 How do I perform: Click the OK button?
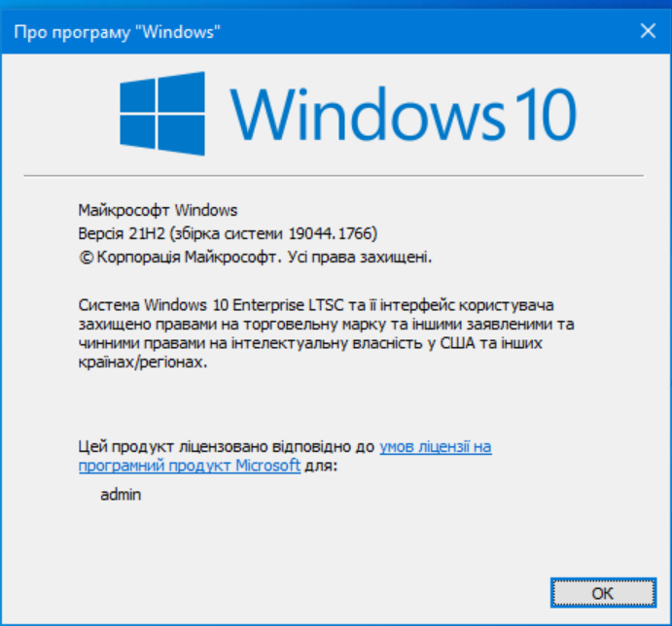(x=602, y=592)
